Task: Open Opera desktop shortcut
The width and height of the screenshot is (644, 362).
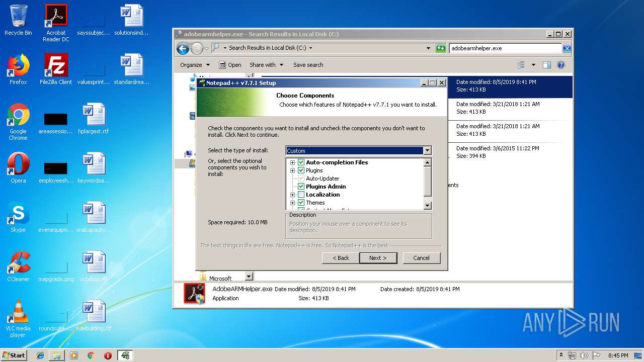Action: (18, 168)
